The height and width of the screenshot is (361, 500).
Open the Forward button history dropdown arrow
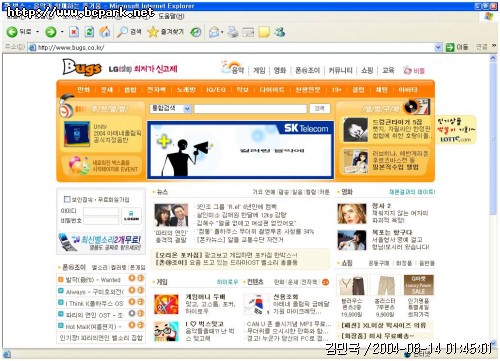[62, 32]
